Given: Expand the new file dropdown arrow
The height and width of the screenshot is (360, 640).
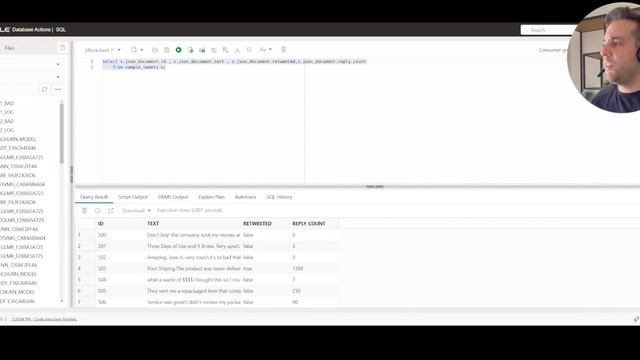Looking at the screenshot, I should click(x=142, y=50).
